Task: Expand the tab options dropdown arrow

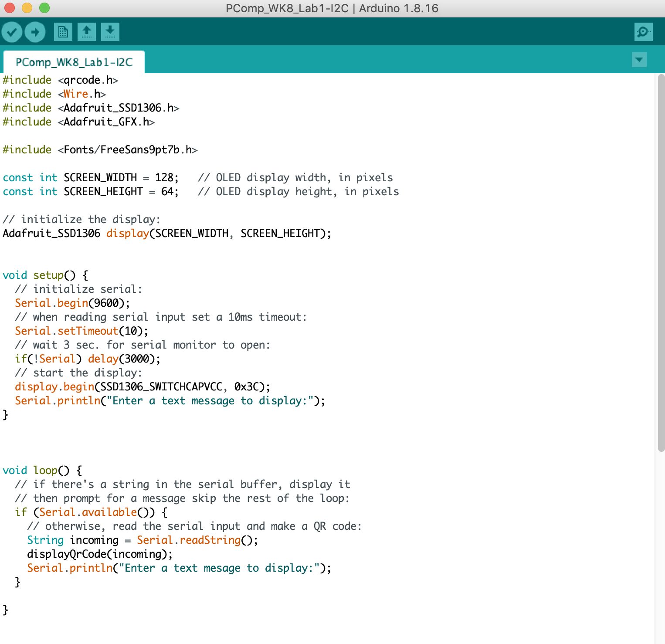Action: [x=639, y=60]
